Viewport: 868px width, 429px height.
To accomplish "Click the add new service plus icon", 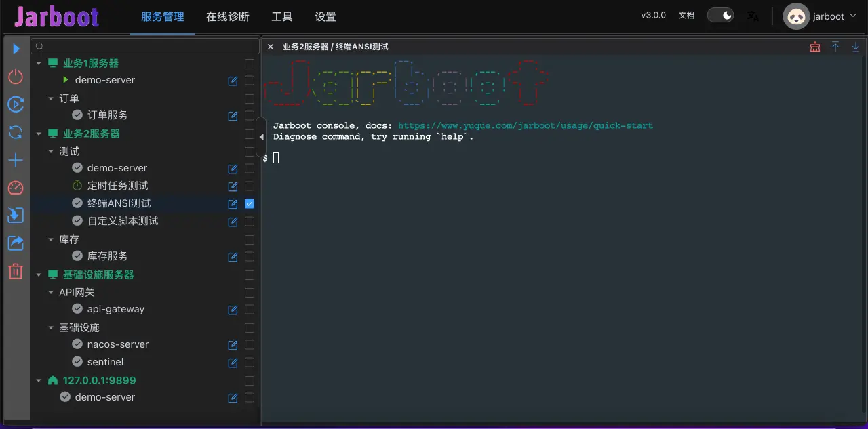I will coord(16,160).
